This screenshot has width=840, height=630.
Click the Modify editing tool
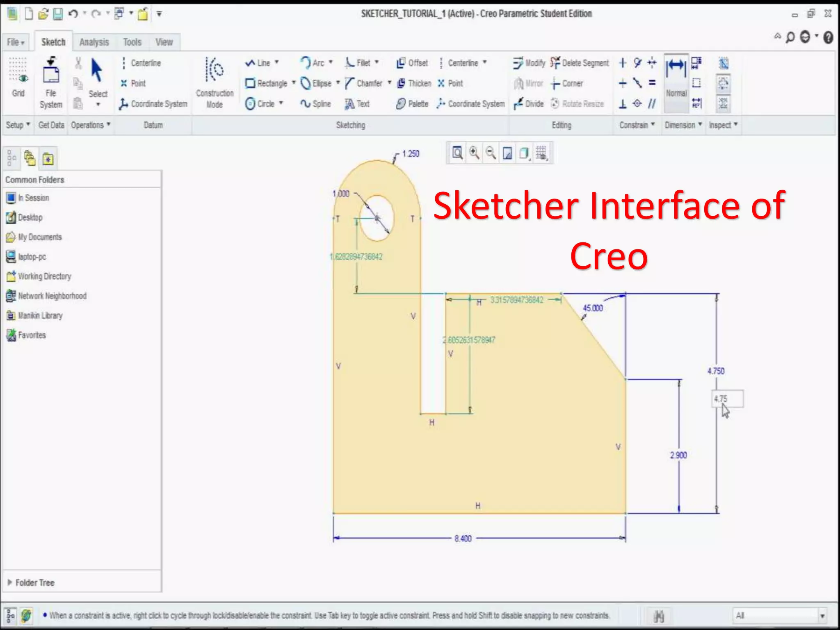(529, 63)
